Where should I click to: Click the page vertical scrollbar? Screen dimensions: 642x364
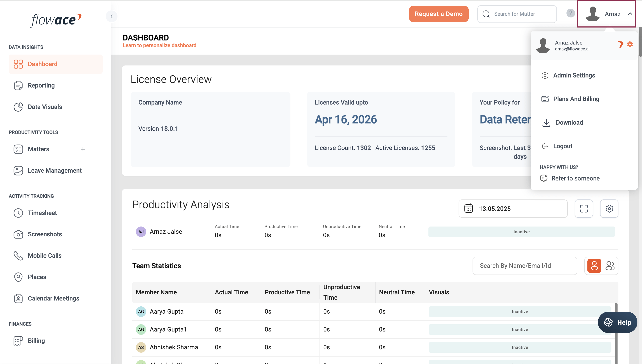(640, 41)
